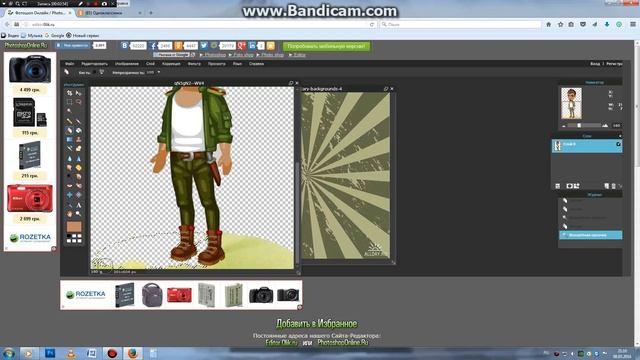Open the Коррекция menu
This screenshot has height=360, width=640.
(171, 64)
